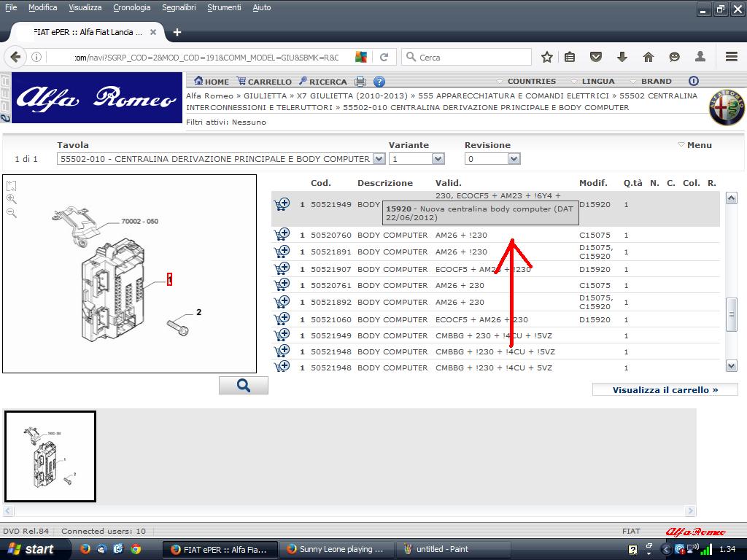Image resolution: width=747 pixels, height=560 pixels.
Task: Open the Revisione dropdown
Action: pyautogui.click(x=492, y=158)
